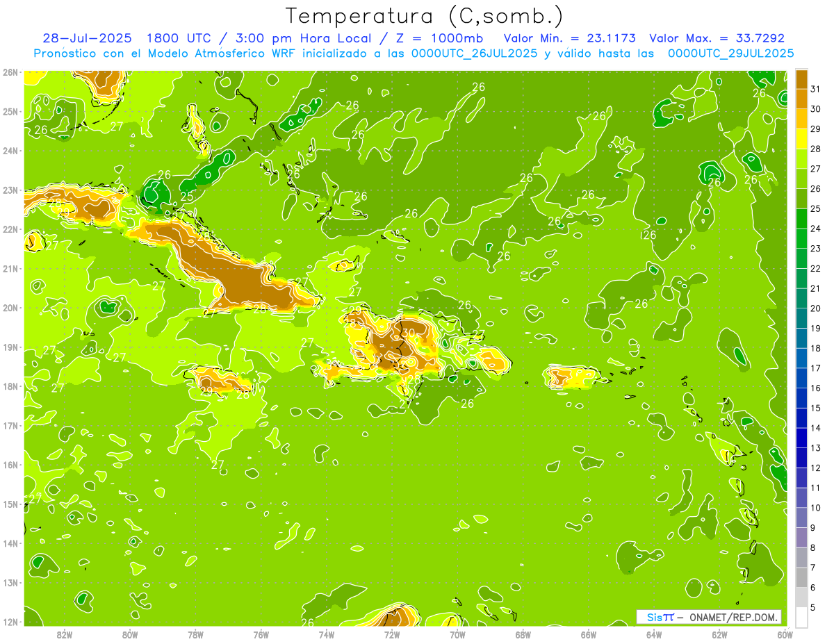Click longitude axis label "82W"

tap(65, 634)
